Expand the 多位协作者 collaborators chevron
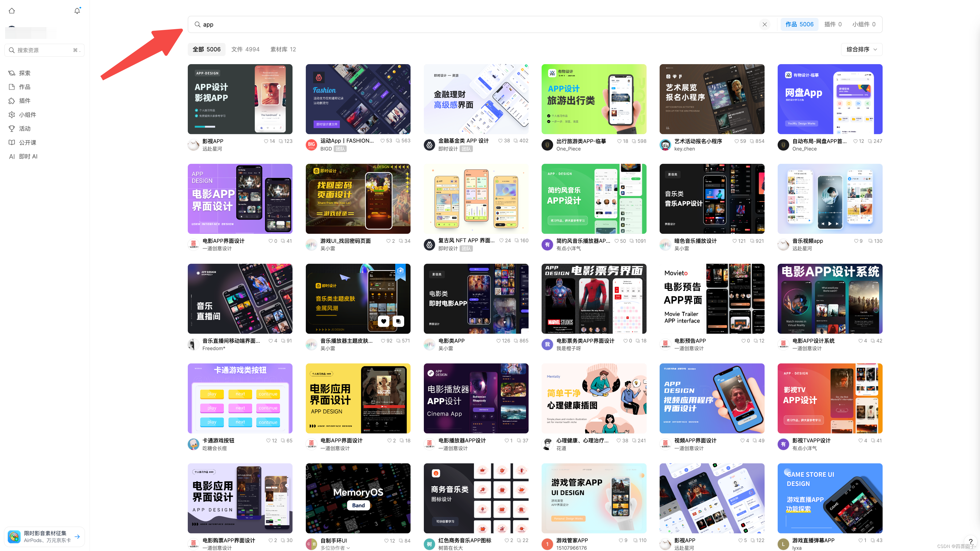Viewport: 980px width, 551px height. (x=348, y=548)
